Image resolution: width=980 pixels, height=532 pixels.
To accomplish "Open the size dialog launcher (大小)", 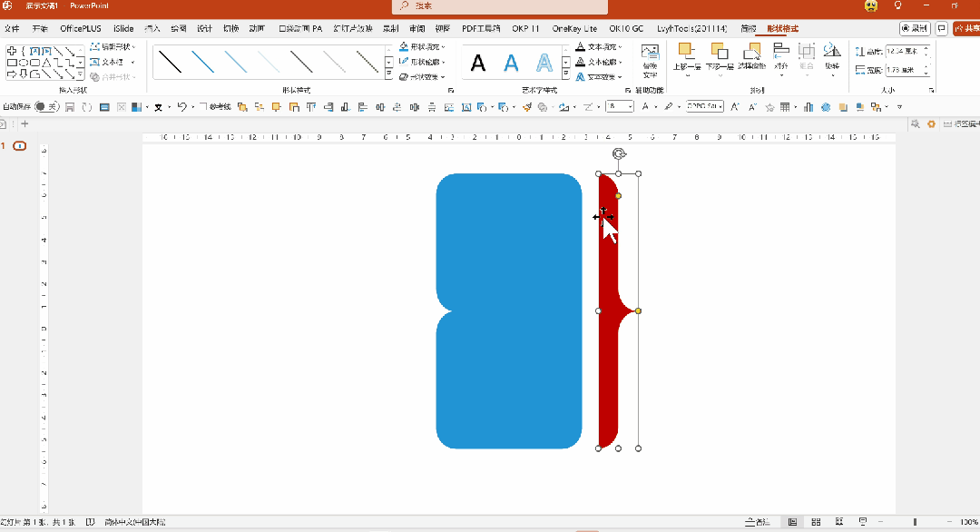I will [x=931, y=91].
